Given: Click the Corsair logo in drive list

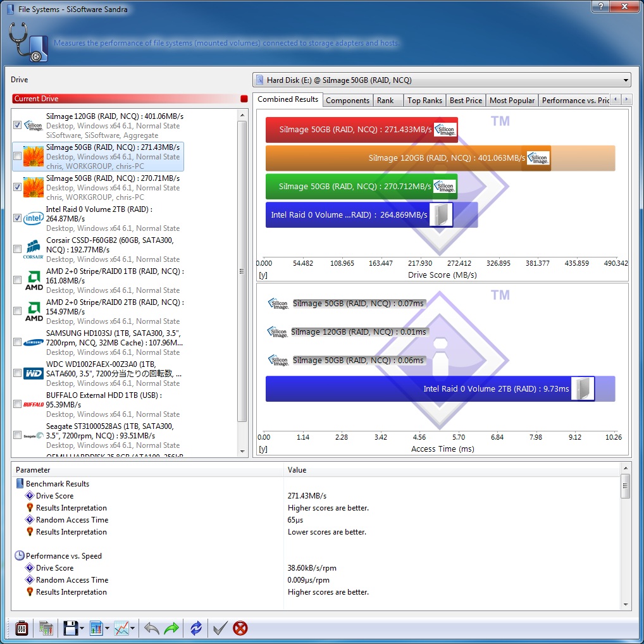Looking at the screenshot, I should (x=34, y=249).
